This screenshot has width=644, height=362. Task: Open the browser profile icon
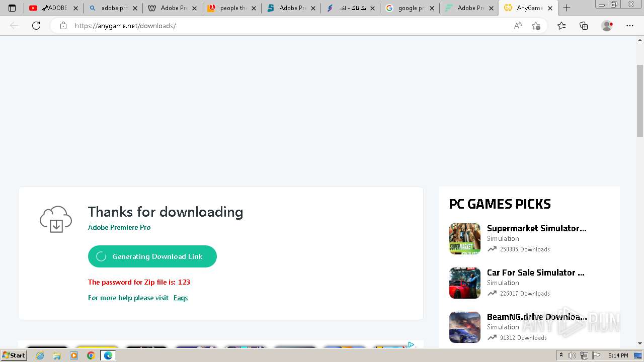click(607, 26)
